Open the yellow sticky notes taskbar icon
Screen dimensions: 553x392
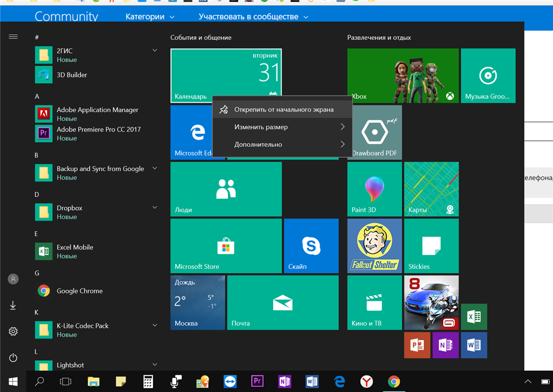(120, 381)
